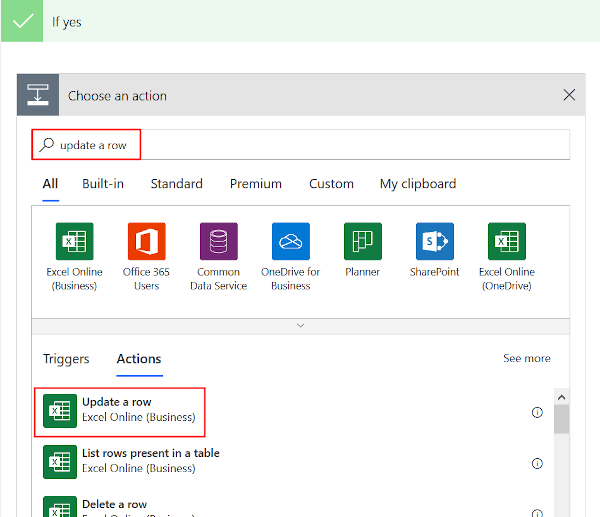
Task: Select the Excel Online (Business) connector icon
Action: [75, 241]
